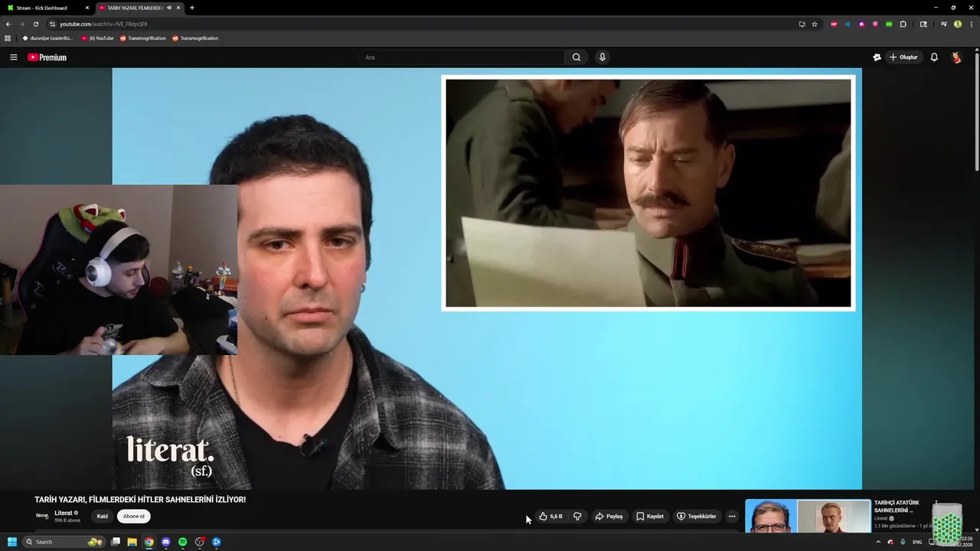
Task: Open the (6) YouTube bookmark
Action: point(97,37)
